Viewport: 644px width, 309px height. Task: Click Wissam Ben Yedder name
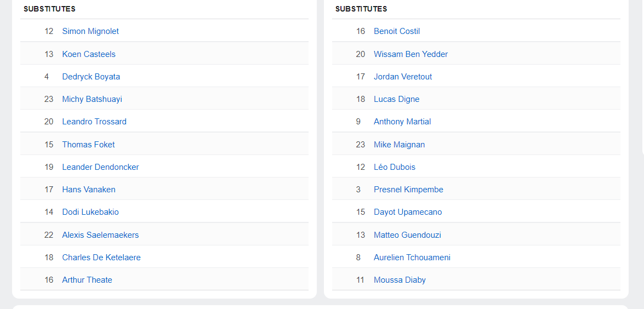coord(411,54)
